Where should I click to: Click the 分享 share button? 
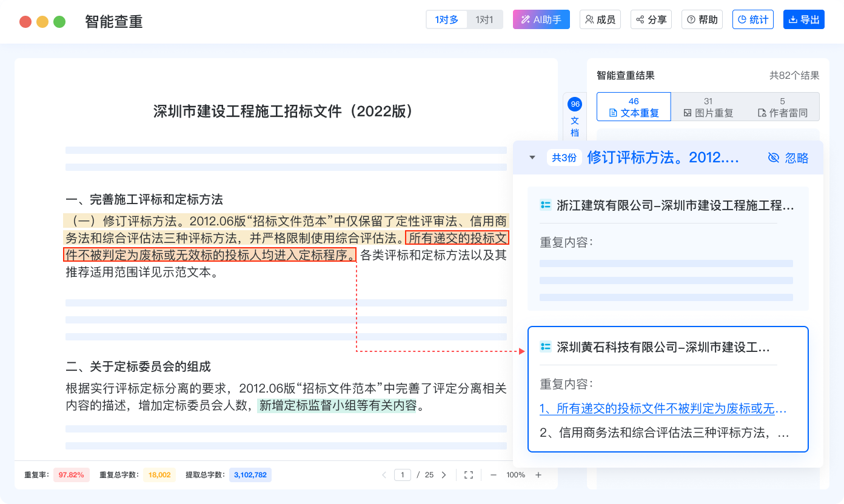click(x=651, y=20)
